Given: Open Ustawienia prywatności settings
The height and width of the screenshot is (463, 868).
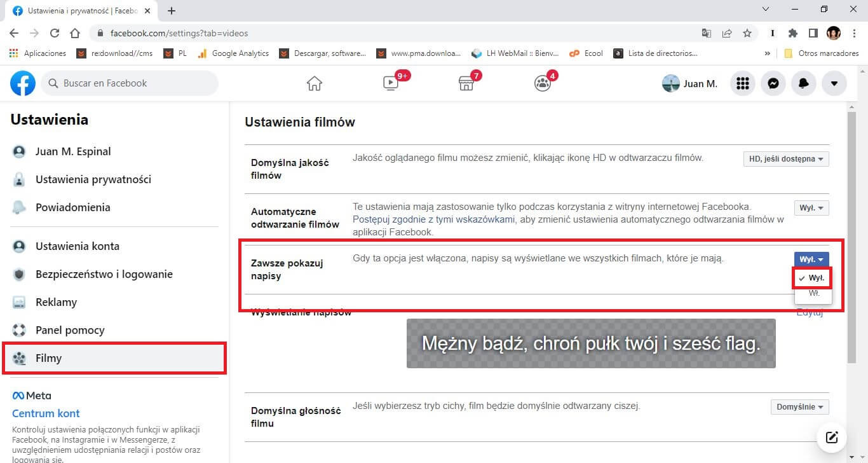Looking at the screenshot, I should (114, 179).
